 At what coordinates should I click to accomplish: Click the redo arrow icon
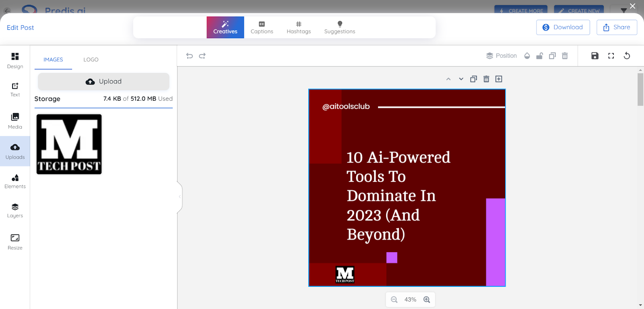202,56
